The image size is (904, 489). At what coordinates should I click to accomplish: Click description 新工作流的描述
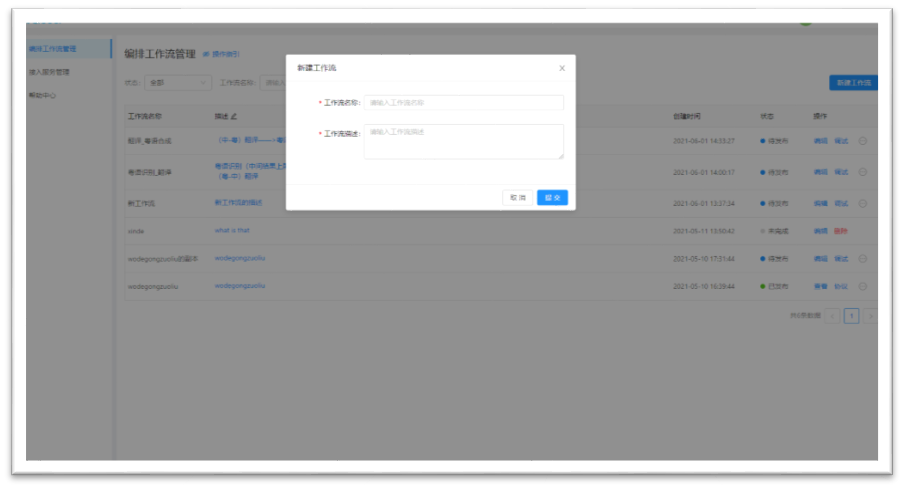pos(238,202)
